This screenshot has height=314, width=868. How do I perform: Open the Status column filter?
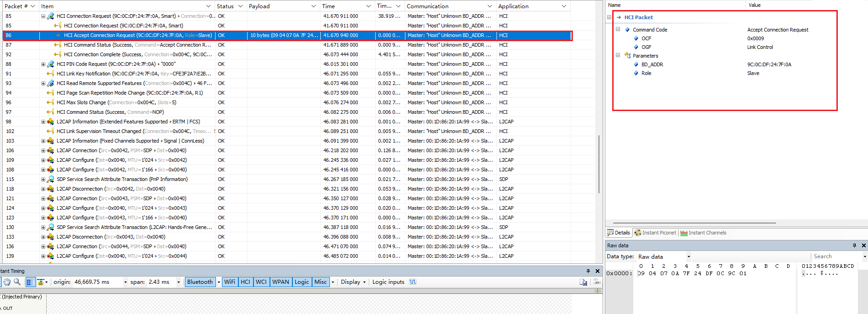pos(240,6)
